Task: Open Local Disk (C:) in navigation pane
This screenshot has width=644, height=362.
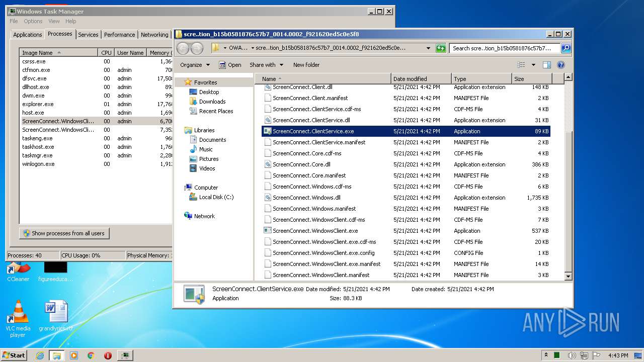Action: (211, 197)
